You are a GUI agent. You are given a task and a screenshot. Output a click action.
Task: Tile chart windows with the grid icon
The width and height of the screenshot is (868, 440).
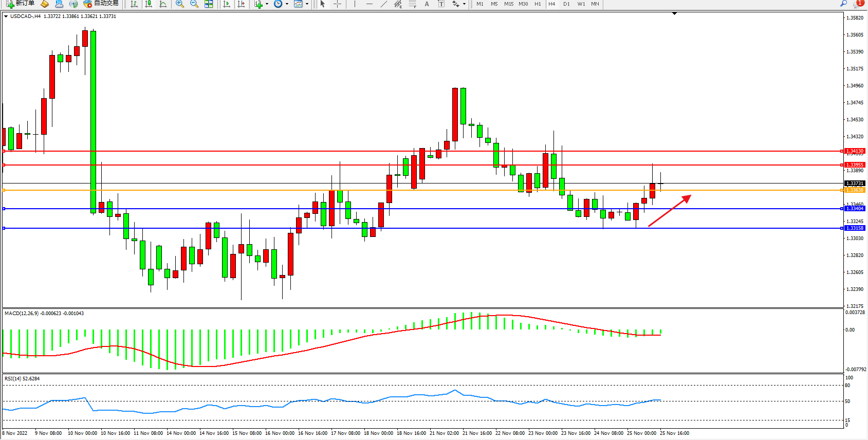click(209, 4)
